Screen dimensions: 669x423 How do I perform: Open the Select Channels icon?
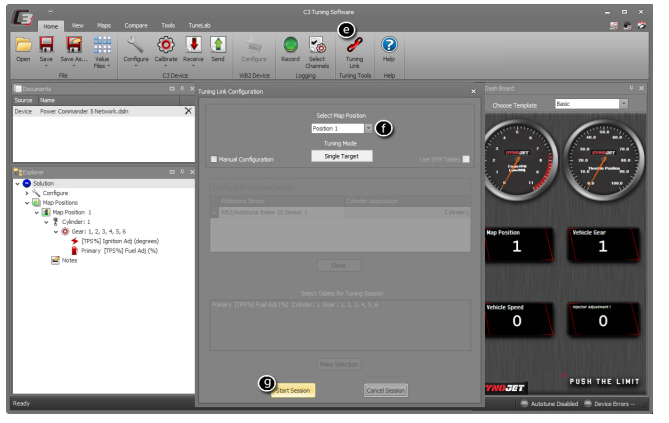[x=317, y=45]
